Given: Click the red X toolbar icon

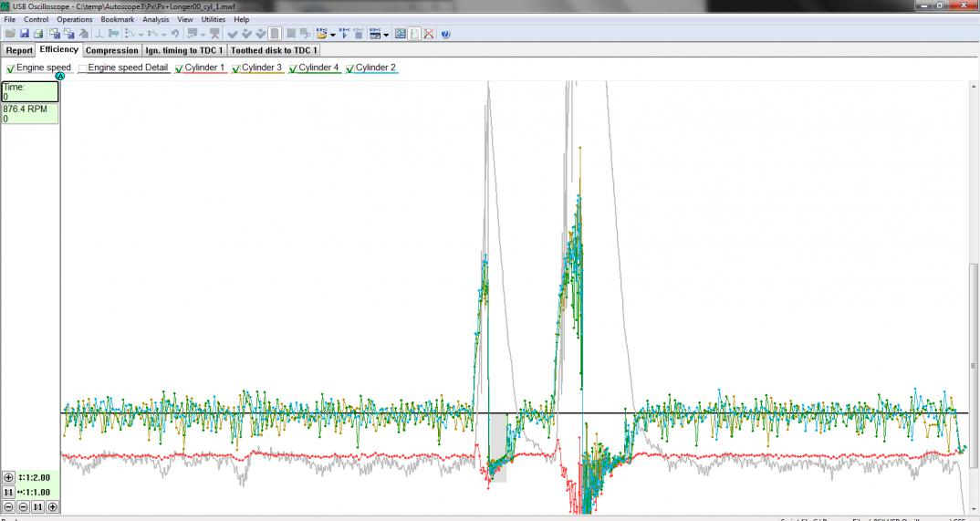Looking at the screenshot, I should (429, 34).
